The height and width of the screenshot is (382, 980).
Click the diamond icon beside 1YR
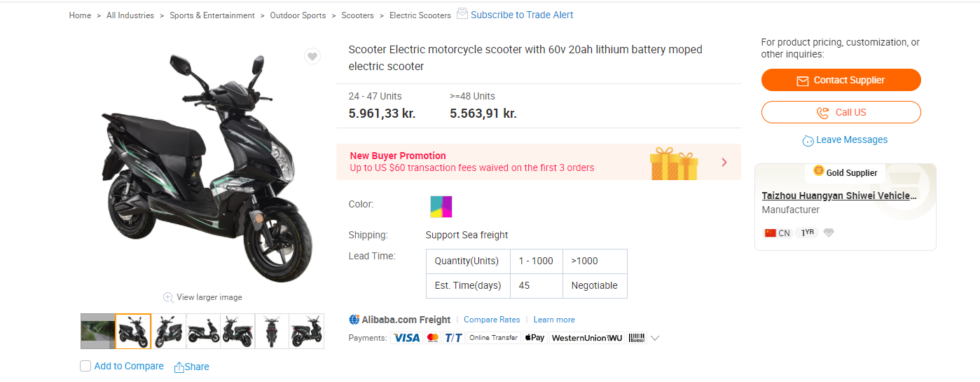pyautogui.click(x=829, y=233)
